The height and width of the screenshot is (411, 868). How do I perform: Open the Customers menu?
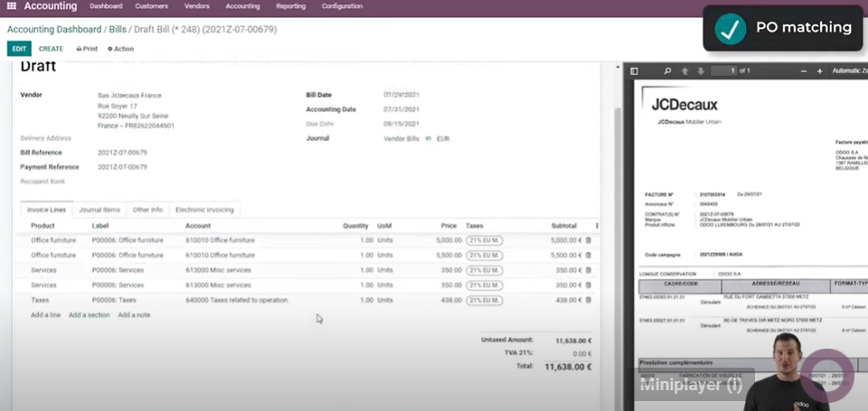(152, 6)
